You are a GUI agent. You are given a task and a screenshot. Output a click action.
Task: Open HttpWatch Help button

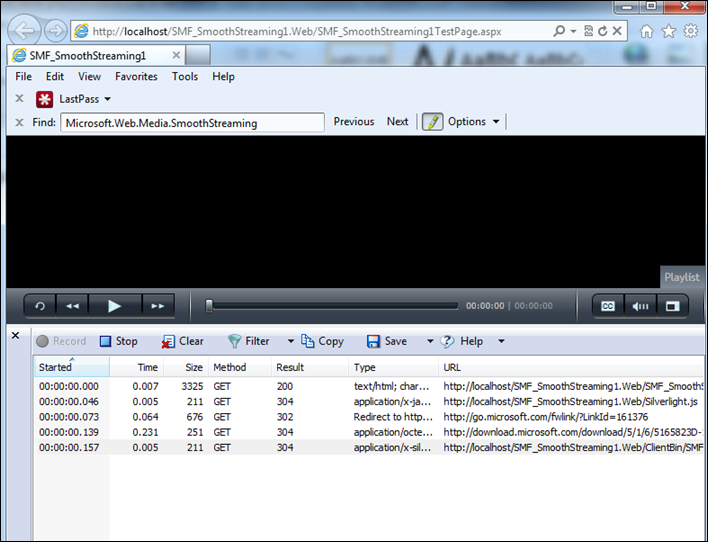point(462,341)
